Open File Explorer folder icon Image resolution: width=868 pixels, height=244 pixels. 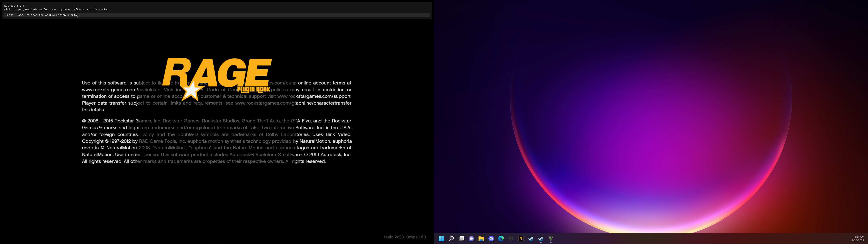coord(481,239)
